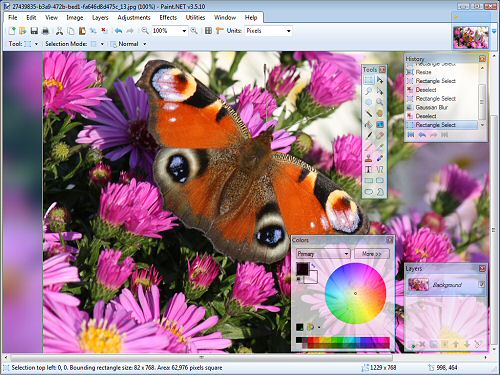Open the Primary color dropdown
The image size is (500, 375).
tap(323, 254)
